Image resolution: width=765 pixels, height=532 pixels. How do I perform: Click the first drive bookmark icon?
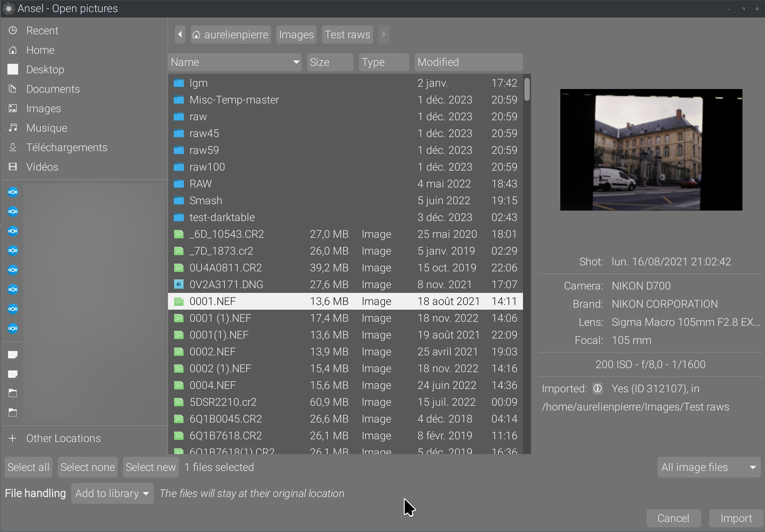13,355
